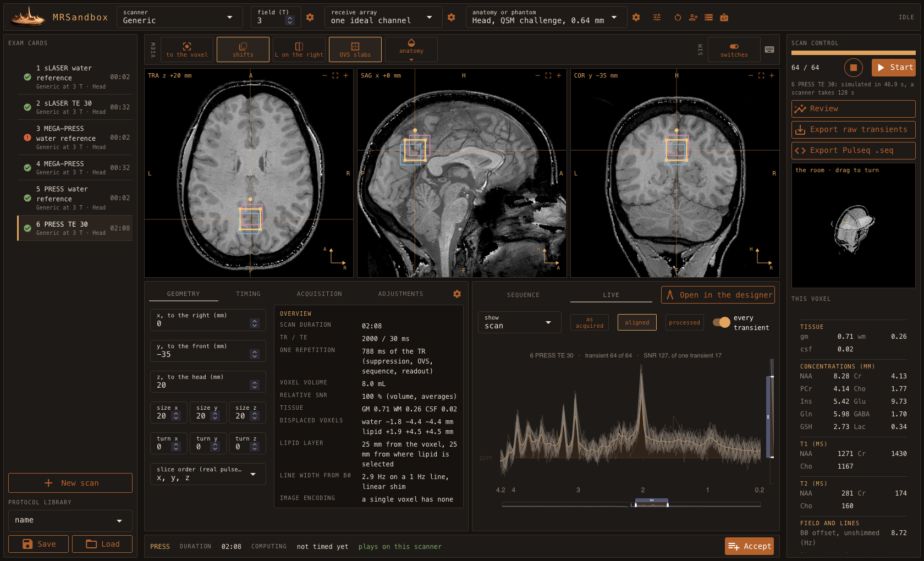Open the tuning sliders icon in top bar
924x561 pixels.
point(657,18)
